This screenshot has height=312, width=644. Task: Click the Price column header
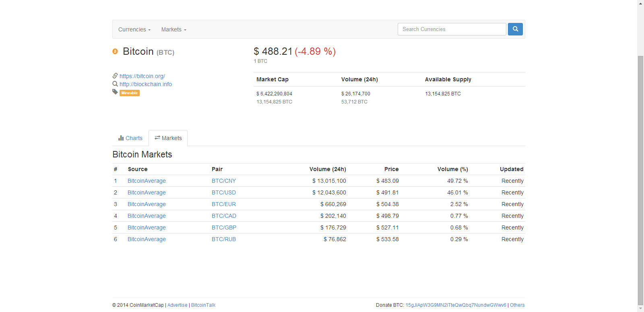click(391, 169)
